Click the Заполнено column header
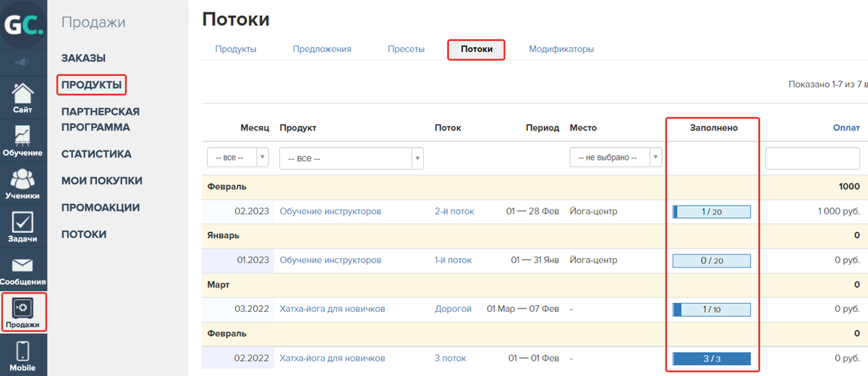 click(x=713, y=127)
